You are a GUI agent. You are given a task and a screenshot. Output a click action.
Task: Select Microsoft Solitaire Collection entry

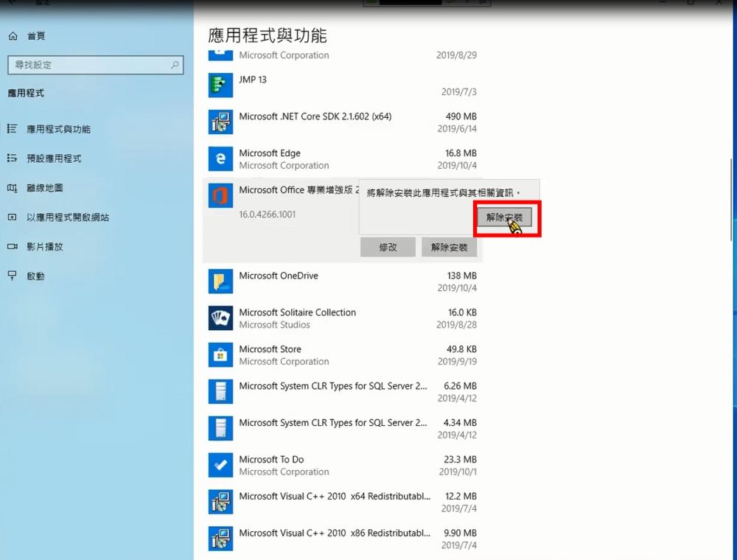click(342, 318)
